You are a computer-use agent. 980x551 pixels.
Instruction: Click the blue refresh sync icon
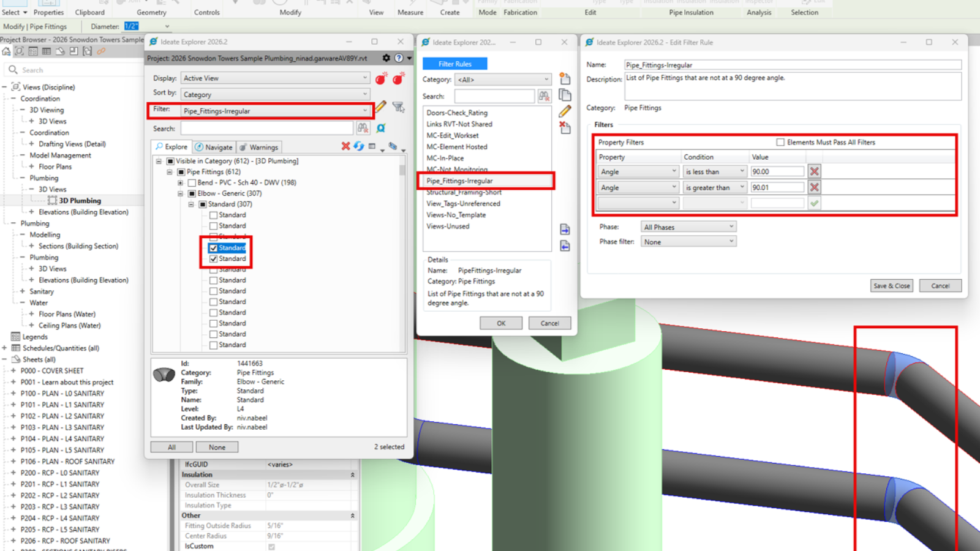pyautogui.click(x=358, y=146)
